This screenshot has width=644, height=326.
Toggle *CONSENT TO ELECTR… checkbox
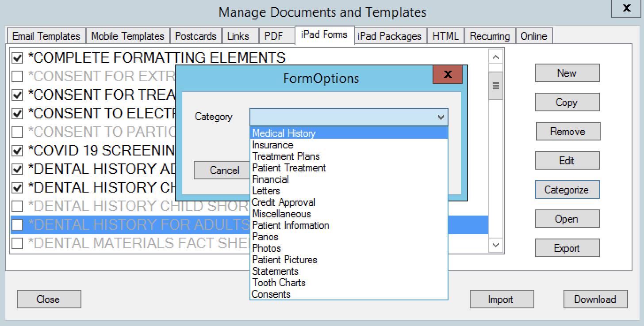[x=17, y=114]
